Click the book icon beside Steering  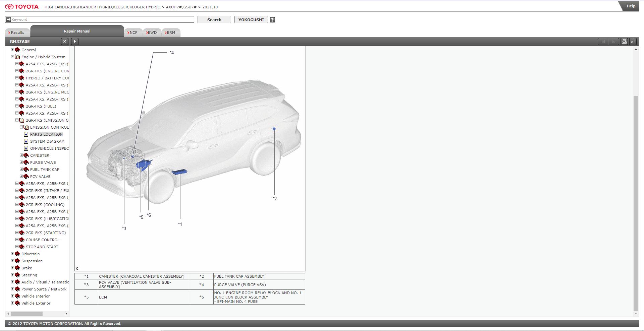(17, 275)
